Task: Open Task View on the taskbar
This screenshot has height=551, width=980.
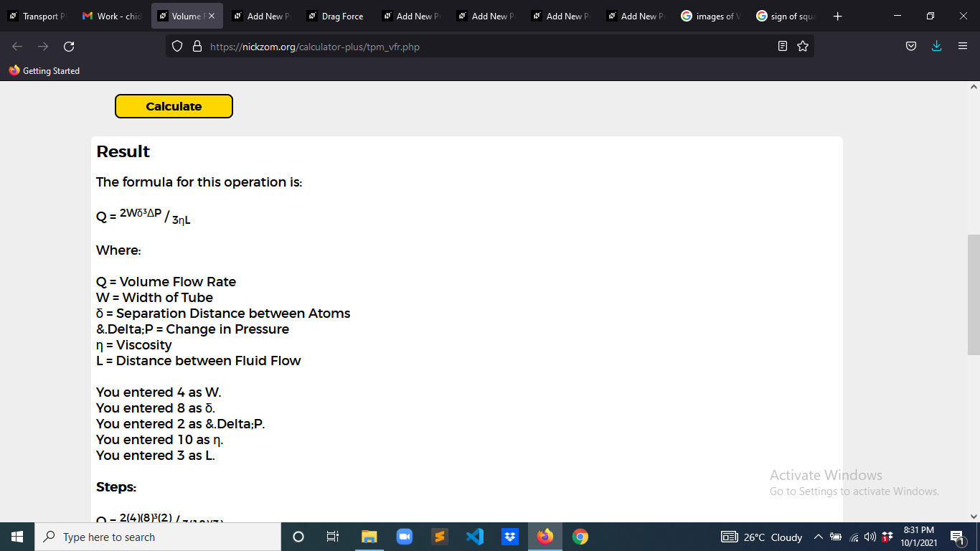Action: (333, 537)
